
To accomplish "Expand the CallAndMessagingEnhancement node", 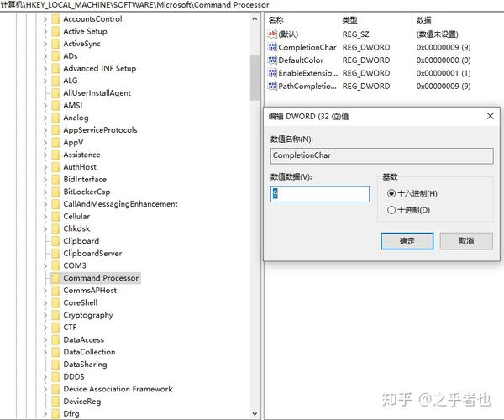I will click(45, 204).
